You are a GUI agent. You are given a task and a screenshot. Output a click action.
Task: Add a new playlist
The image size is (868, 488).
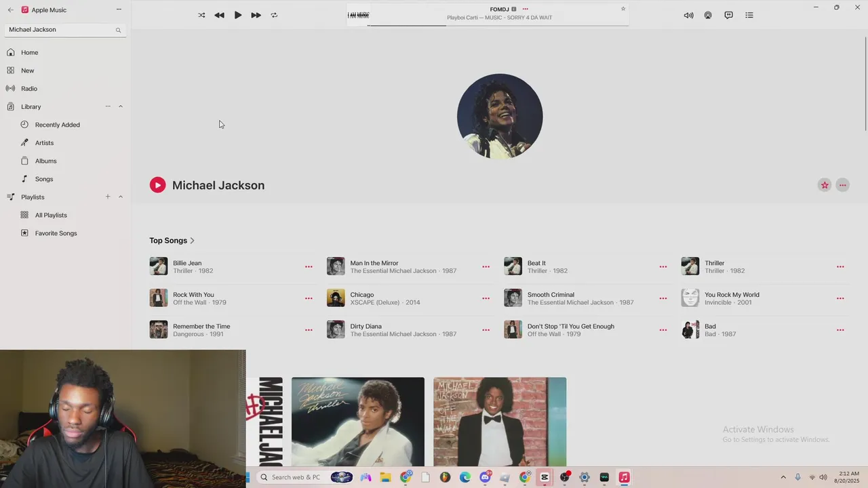(x=108, y=197)
